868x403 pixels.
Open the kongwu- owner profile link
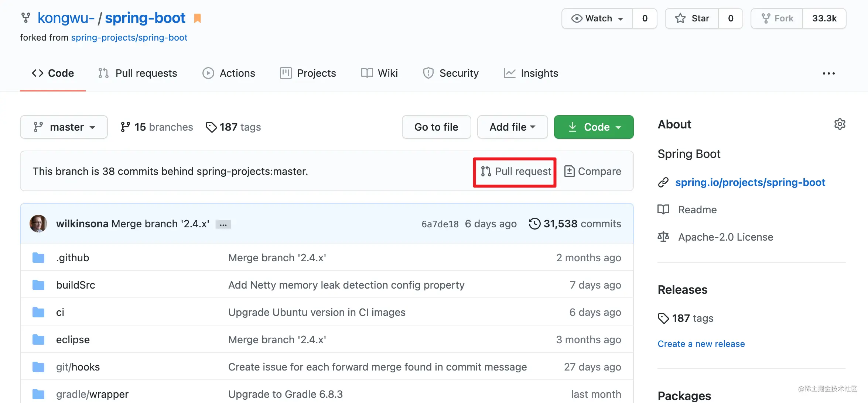66,18
